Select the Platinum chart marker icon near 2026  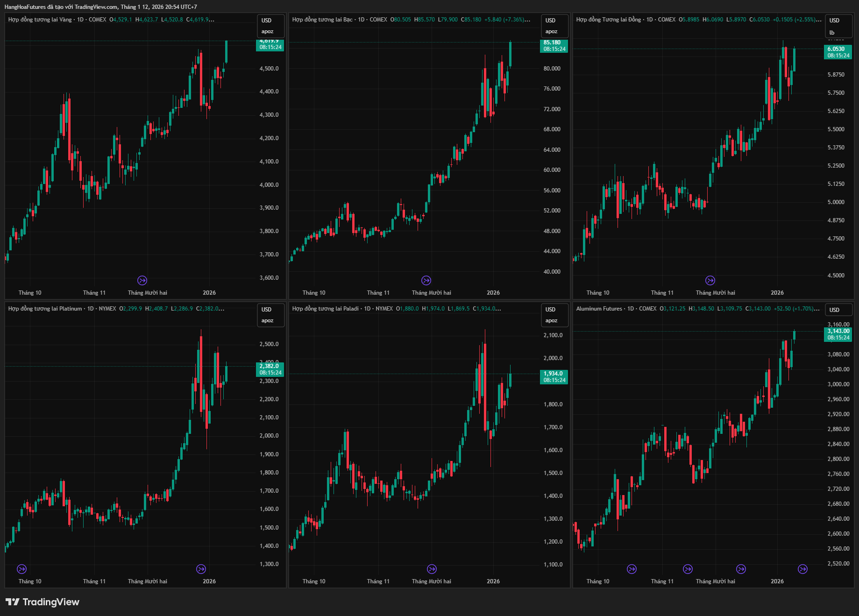201,569
